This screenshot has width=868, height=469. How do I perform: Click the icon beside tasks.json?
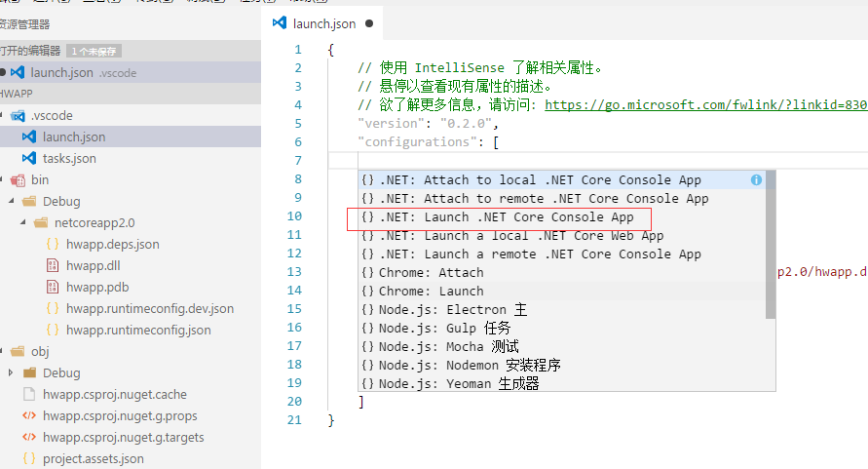pos(29,158)
